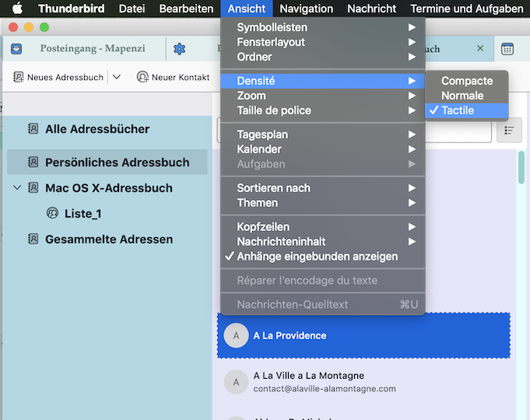Add a contact with Neuer Kontakt

tap(173, 77)
